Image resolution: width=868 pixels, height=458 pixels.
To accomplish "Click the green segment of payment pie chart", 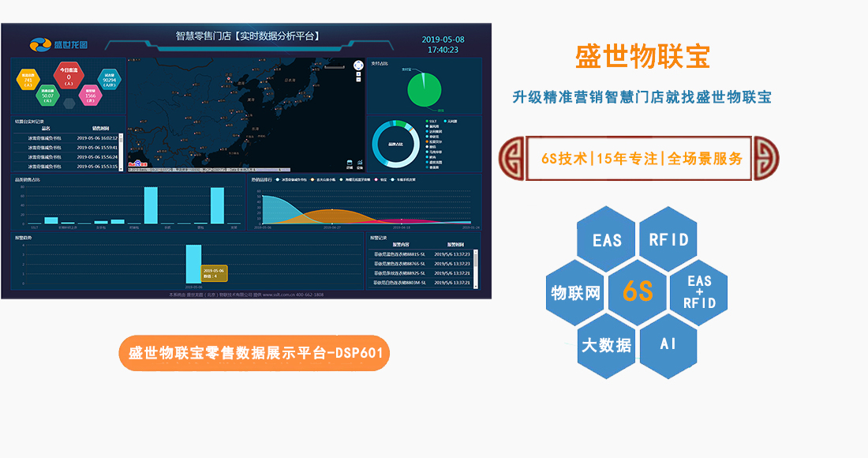I will (425, 90).
